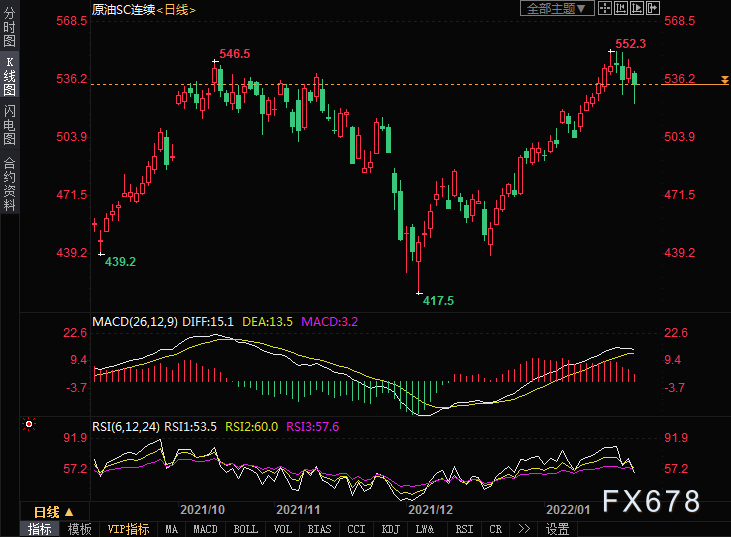Open the VIP指标 tab
This screenshot has width=731, height=537.
[128, 529]
